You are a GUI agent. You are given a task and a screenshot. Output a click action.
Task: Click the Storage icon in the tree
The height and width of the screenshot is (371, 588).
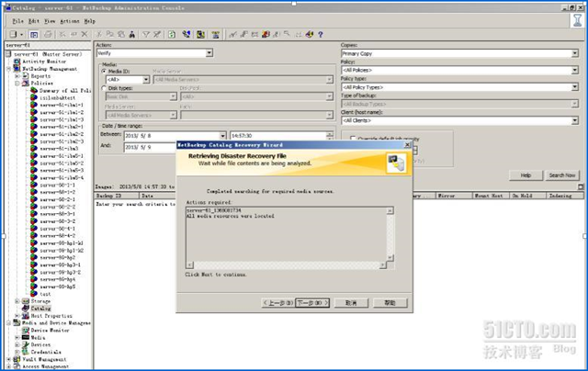26,301
